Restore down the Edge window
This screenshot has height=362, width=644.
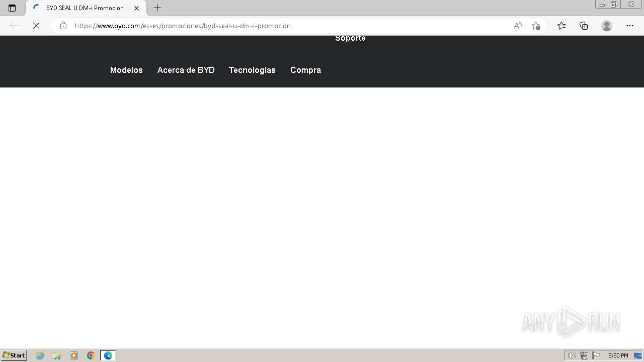[x=614, y=5]
